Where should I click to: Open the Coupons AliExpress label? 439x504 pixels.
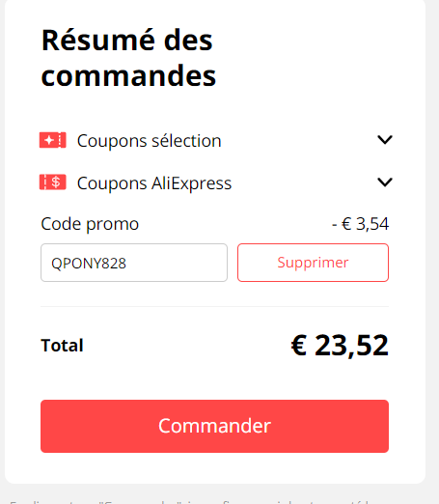[x=154, y=183]
